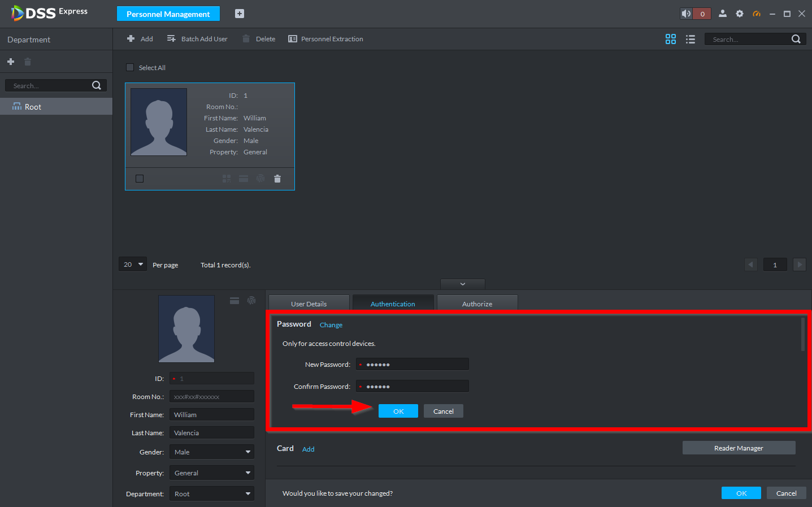Open the Department dropdown
The image size is (812, 507).
[x=211, y=494]
